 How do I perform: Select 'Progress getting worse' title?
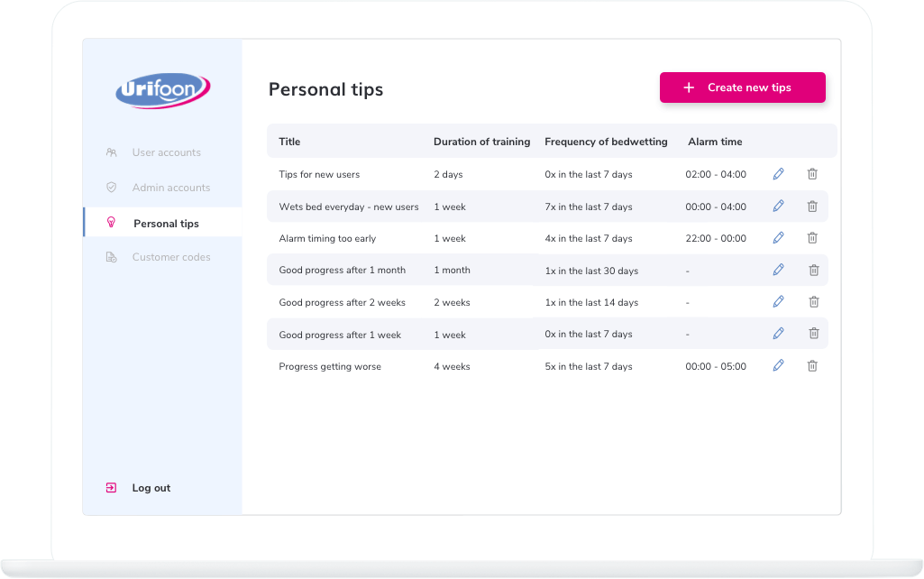329,367
